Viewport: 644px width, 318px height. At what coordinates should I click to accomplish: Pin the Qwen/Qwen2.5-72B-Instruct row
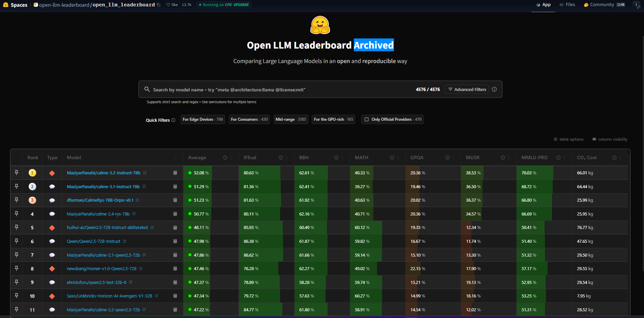[17, 241]
